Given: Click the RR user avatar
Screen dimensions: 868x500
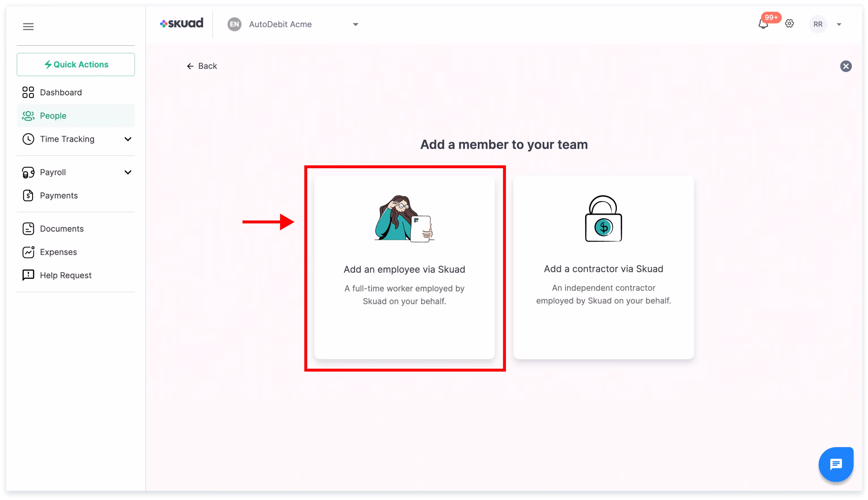Looking at the screenshot, I should pos(818,24).
